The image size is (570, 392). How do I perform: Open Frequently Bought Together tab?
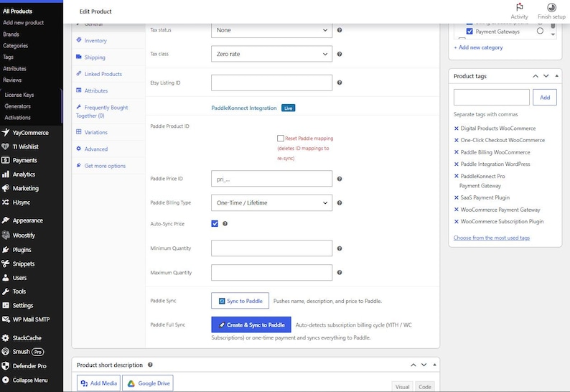(108, 111)
